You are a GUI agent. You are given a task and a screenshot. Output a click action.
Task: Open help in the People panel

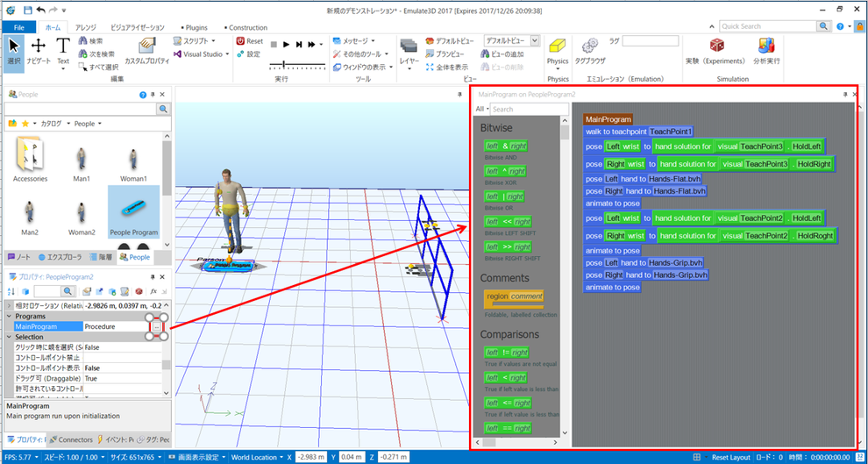(x=144, y=95)
